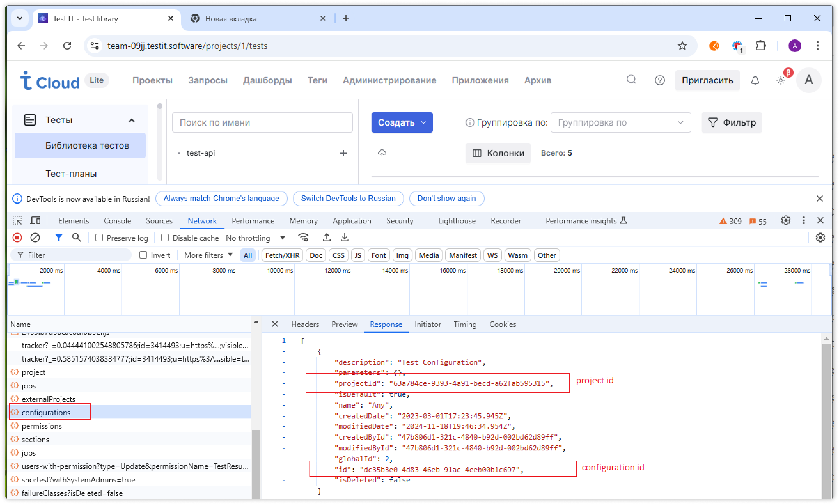839x504 pixels.
Task: Open DevTools settings gear in tab bar
Action: tap(786, 221)
